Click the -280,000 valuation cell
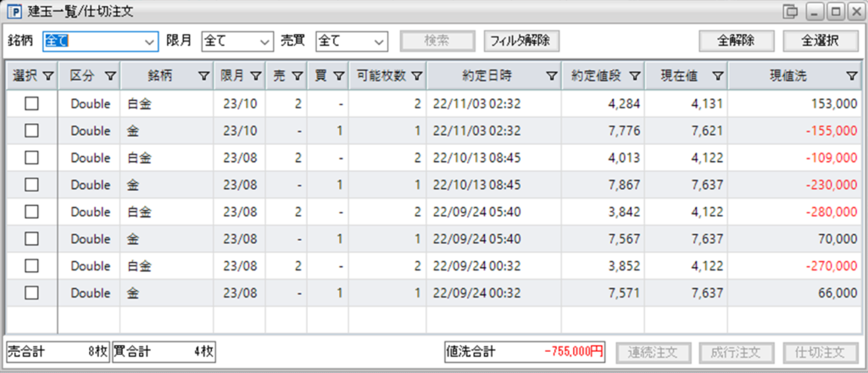868x373 pixels. click(x=793, y=212)
